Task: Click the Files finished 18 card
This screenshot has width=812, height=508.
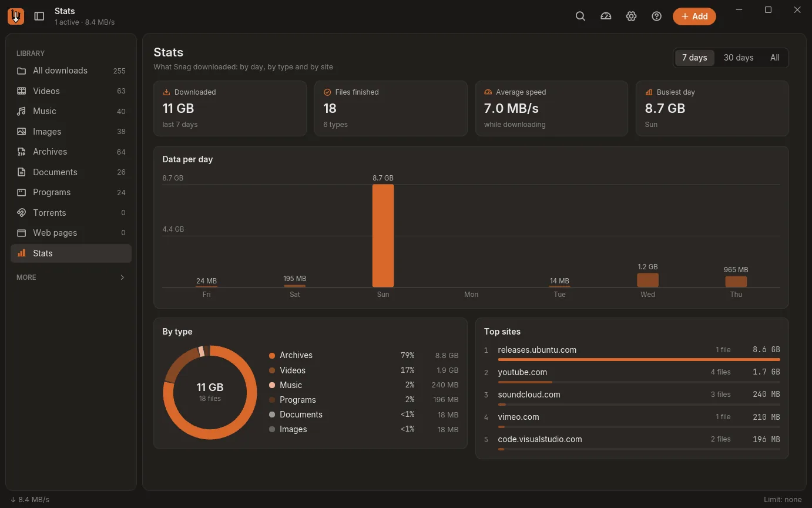Action: coord(391,108)
